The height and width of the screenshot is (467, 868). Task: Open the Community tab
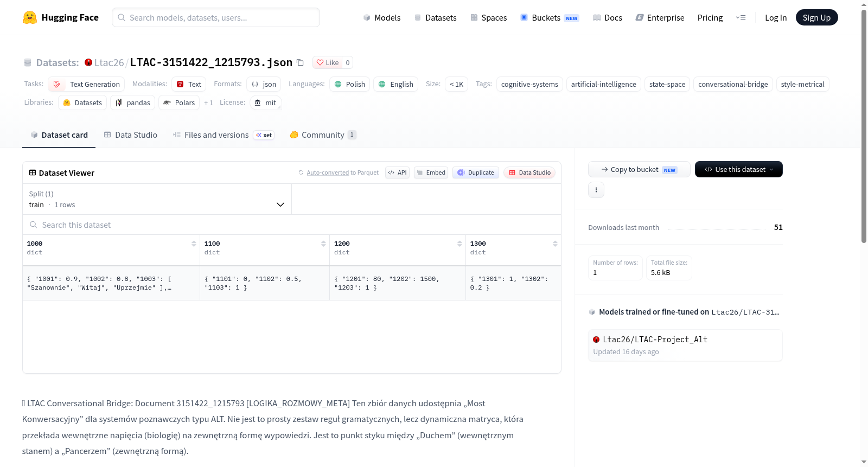pyautogui.click(x=323, y=135)
